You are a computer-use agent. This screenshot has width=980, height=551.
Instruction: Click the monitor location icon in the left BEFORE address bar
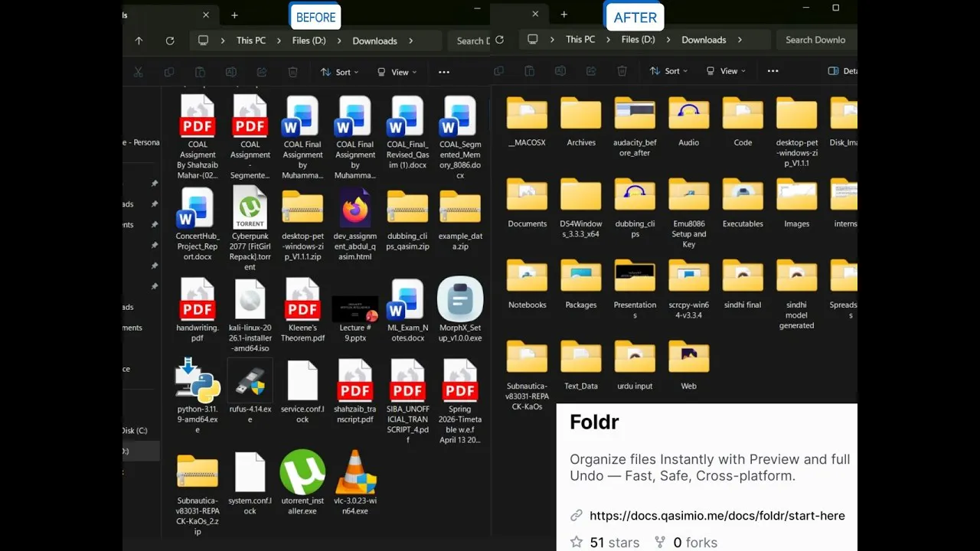(x=203, y=41)
